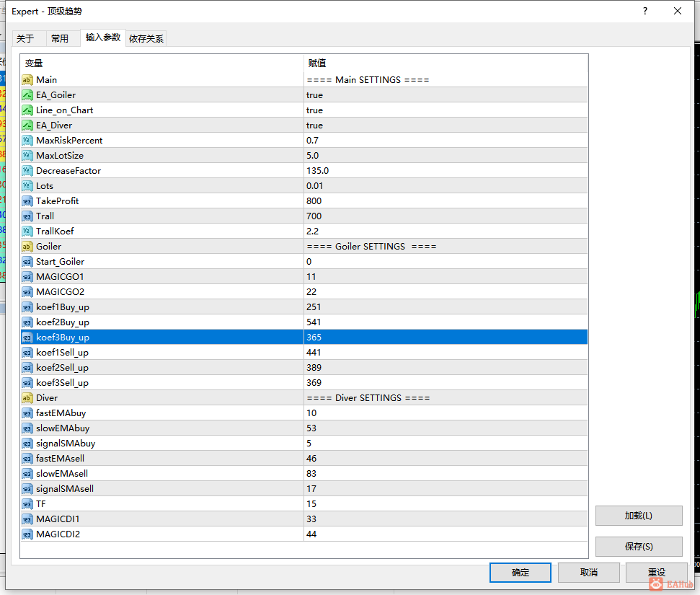
Task: Click the 变量 column header
Action: click(161, 63)
